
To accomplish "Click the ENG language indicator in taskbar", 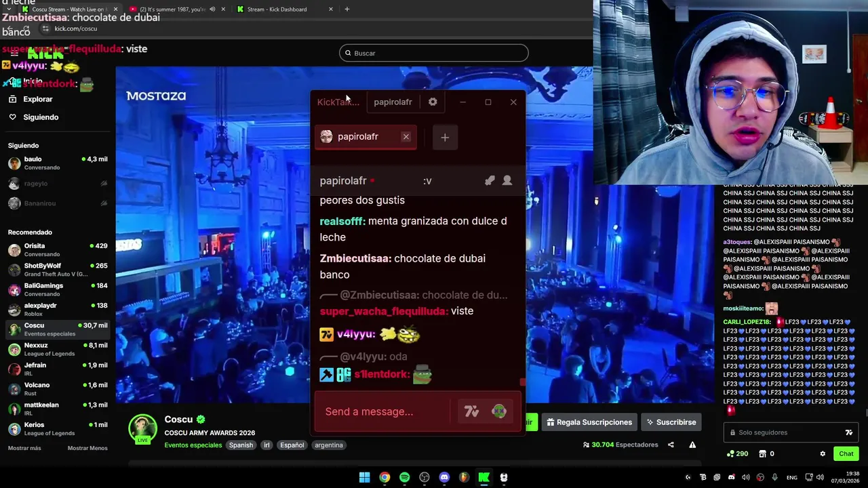I will click(792, 477).
